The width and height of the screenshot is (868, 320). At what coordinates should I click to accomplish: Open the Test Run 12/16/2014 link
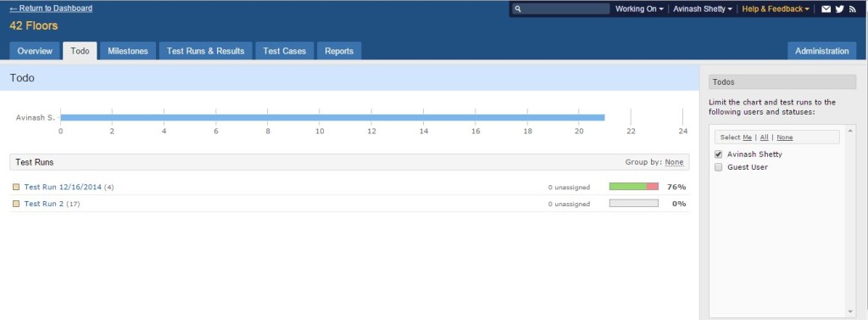(x=63, y=187)
